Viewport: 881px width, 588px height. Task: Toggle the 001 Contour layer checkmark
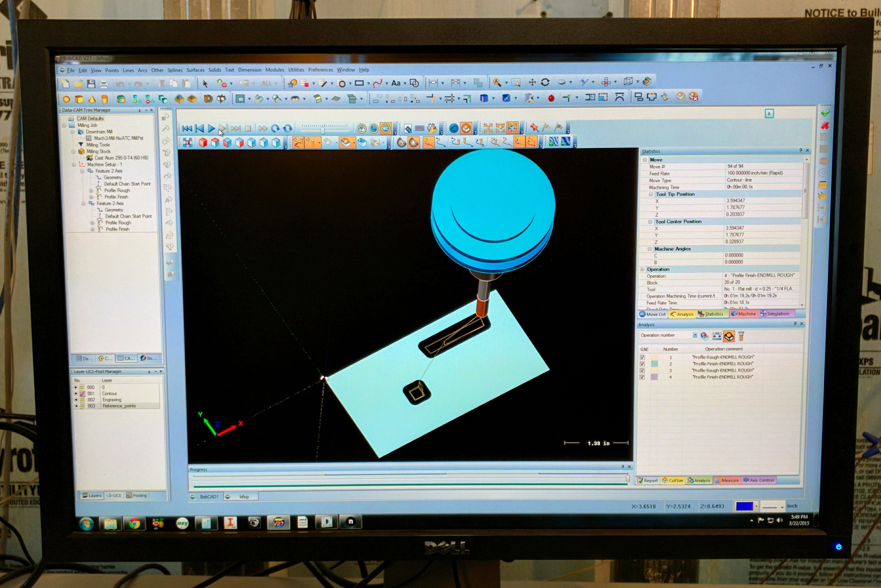click(x=82, y=394)
